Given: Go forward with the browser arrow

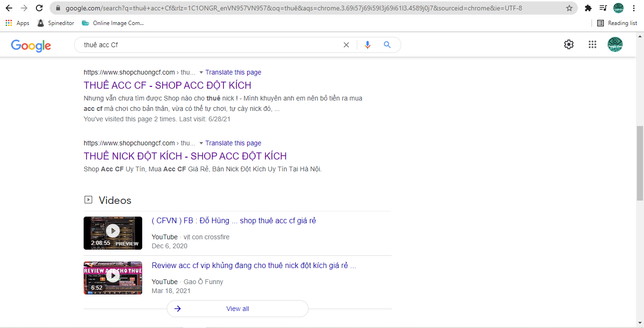Looking at the screenshot, I should [24, 8].
